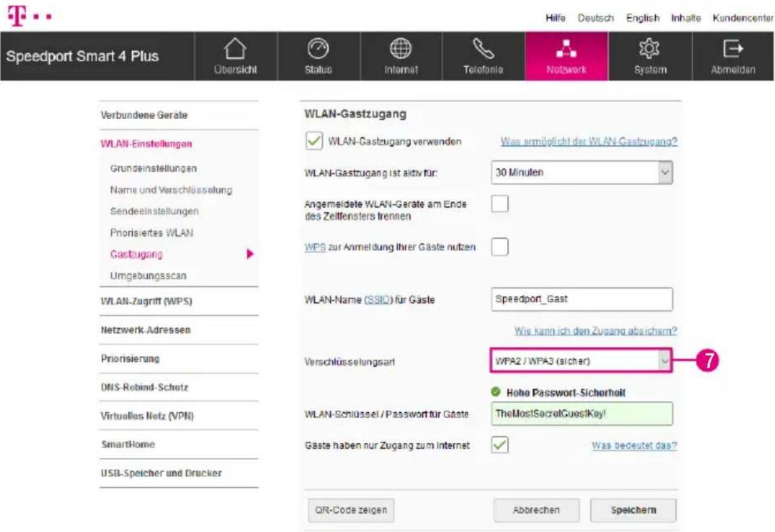The image size is (775, 532).
Task: Open Netzwerk-Adressen in sidebar
Action: pyautogui.click(x=145, y=330)
